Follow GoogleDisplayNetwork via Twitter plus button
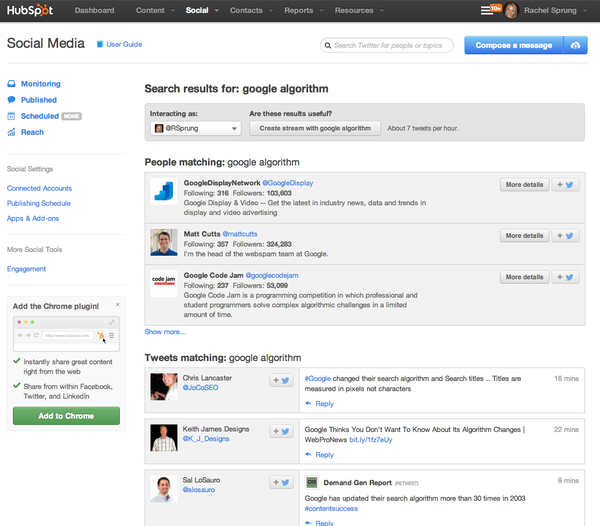Image resolution: width=600 pixels, height=526 pixels. click(565, 185)
